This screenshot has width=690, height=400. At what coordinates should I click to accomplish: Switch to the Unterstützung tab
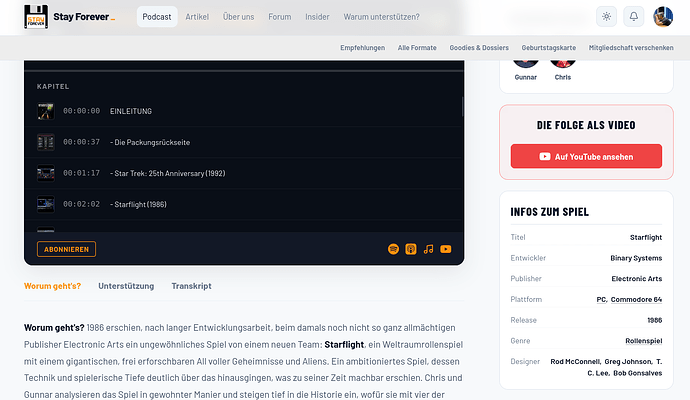coord(126,286)
